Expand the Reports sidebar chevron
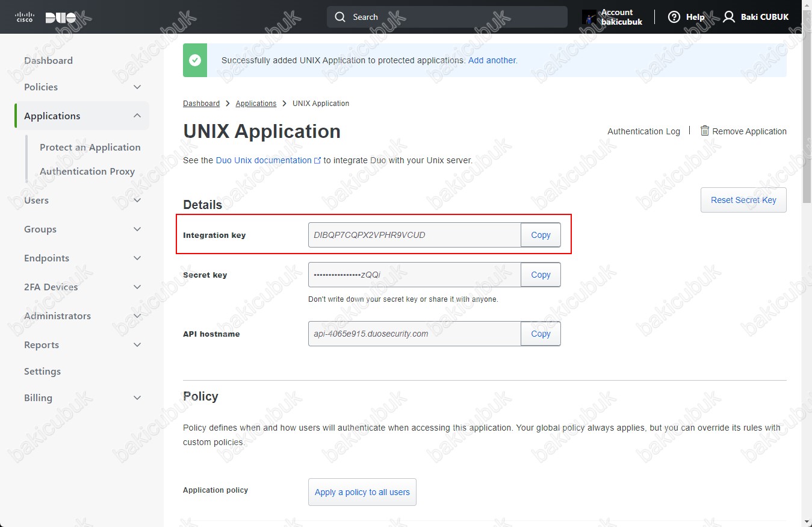The image size is (812, 527). (137, 345)
